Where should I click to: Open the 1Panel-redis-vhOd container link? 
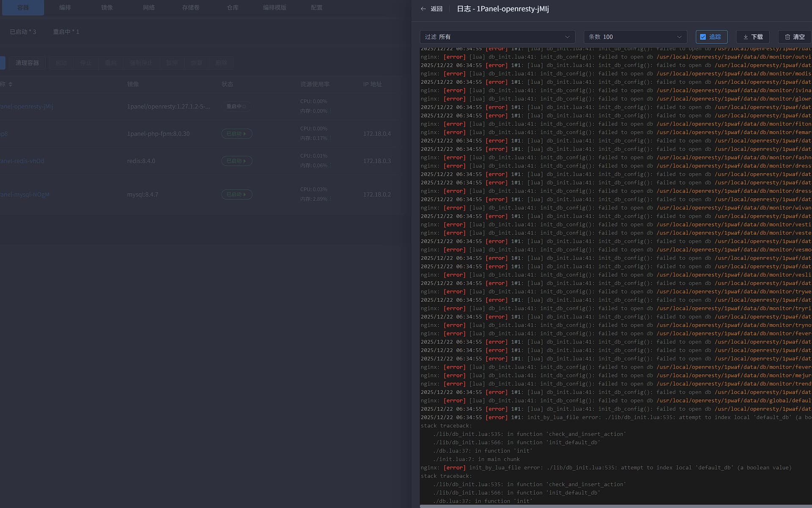pos(22,161)
